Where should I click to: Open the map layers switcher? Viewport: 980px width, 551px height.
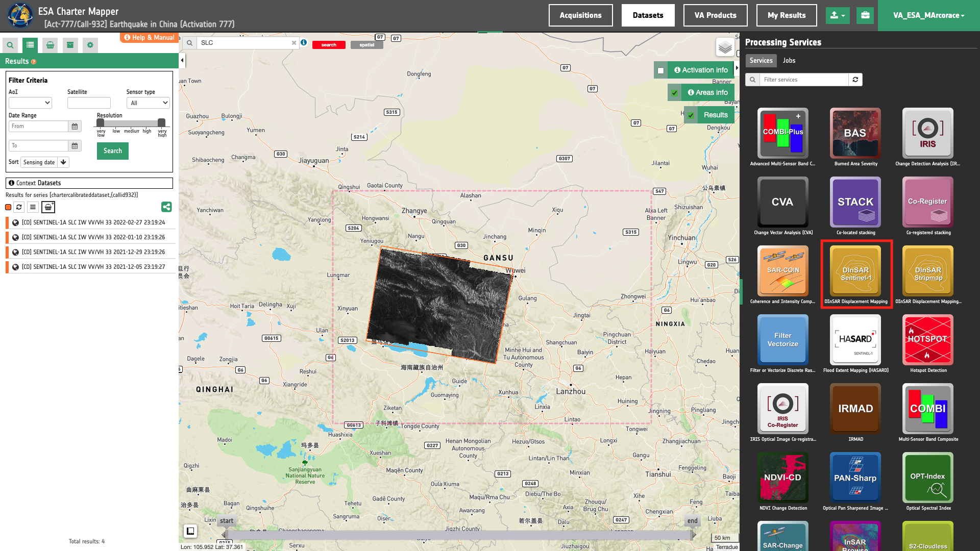tap(725, 48)
